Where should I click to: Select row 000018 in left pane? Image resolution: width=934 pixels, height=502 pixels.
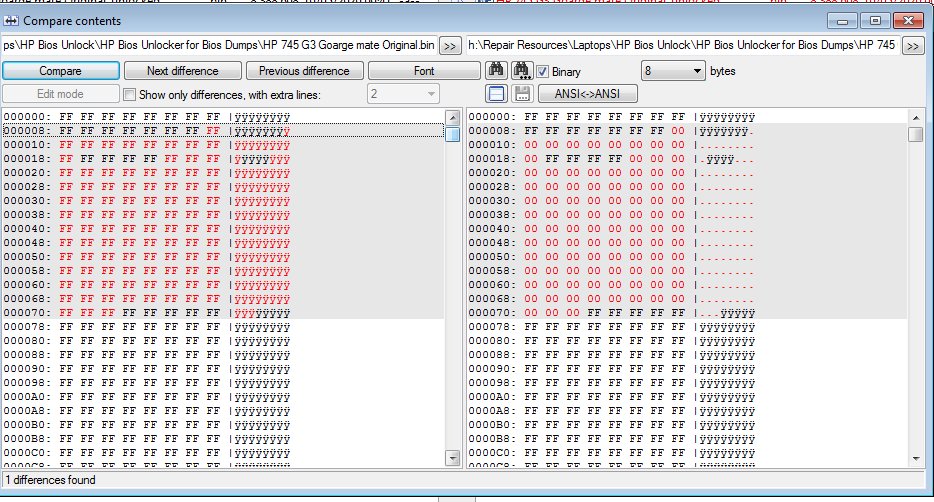pos(223,159)
